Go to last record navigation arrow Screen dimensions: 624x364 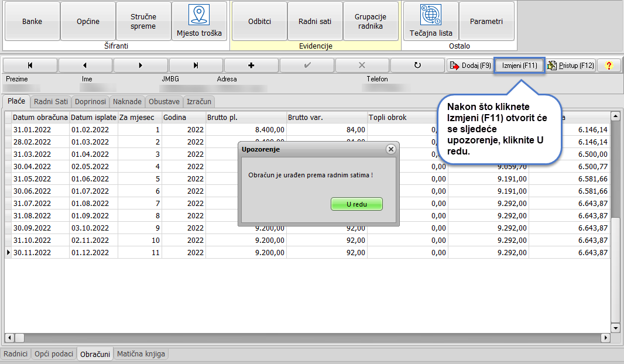coord(196,65)
